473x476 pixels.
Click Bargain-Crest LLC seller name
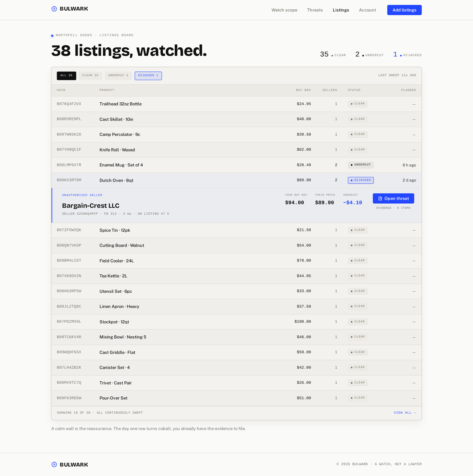coord(90,206)
